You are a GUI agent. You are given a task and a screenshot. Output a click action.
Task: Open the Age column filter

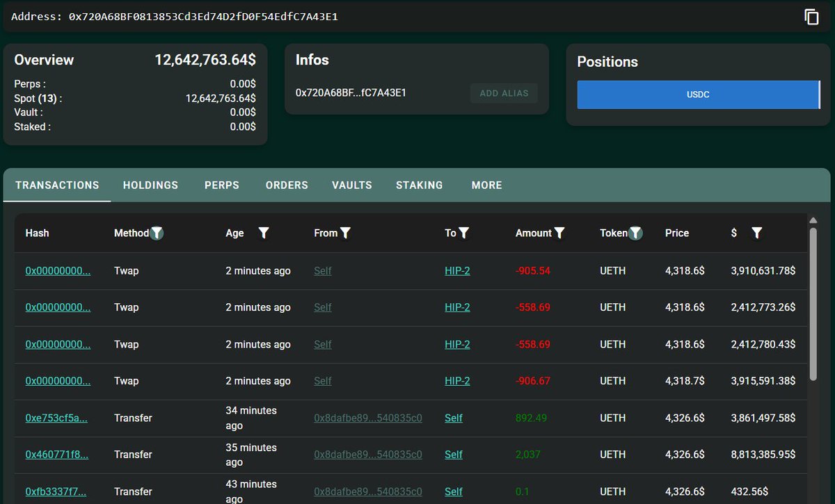click(x=264, y=234)
